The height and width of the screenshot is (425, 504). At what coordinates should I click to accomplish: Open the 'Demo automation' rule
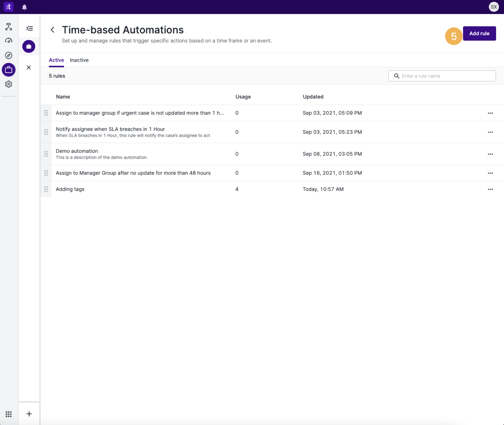point(77,151)
